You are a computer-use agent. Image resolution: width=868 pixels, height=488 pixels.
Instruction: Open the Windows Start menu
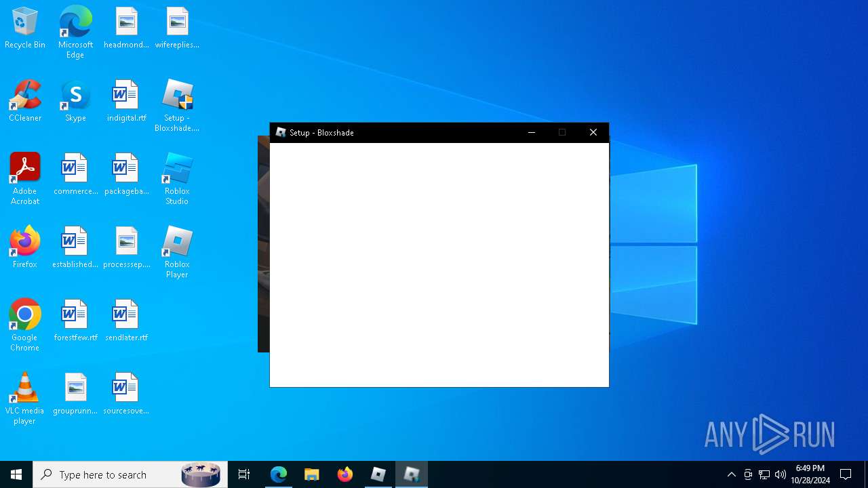pyautogui.click(x=16, y=474)
